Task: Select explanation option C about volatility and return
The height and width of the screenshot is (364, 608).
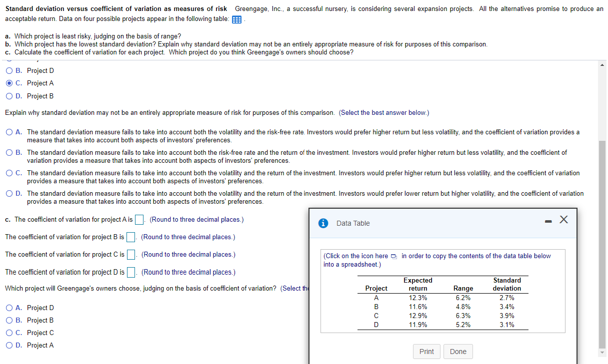Action: click(8, 173)
